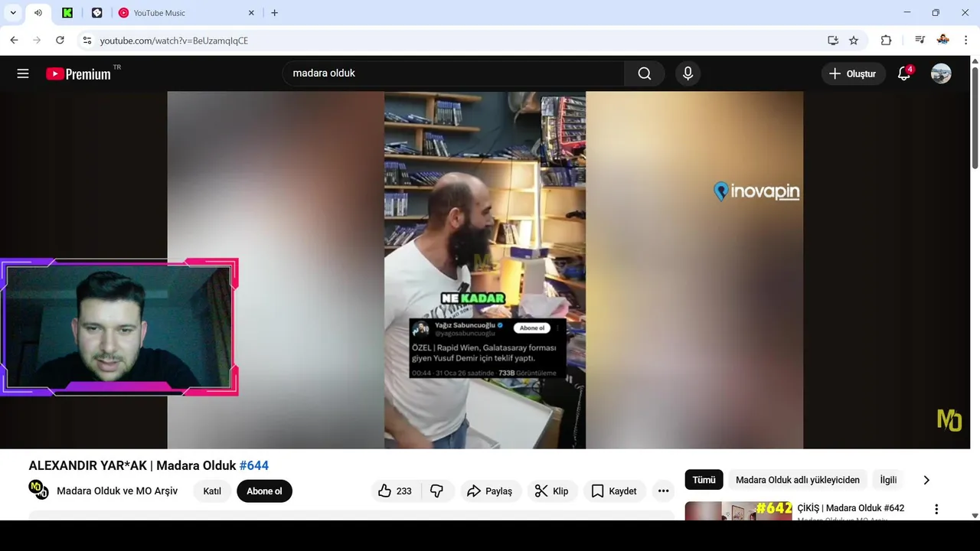Viewport: 980px width, 551px height.
Task: Open the account avatar menu
Action: (x=941, y=73)
